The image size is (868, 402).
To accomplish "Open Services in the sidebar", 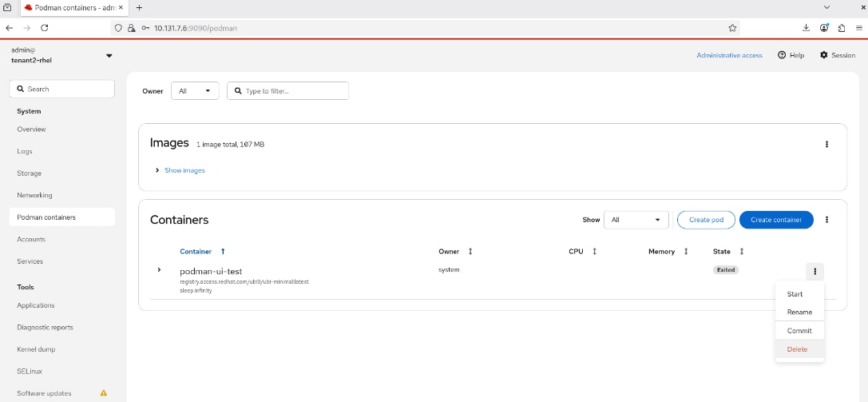I will (x=62, y=261).
